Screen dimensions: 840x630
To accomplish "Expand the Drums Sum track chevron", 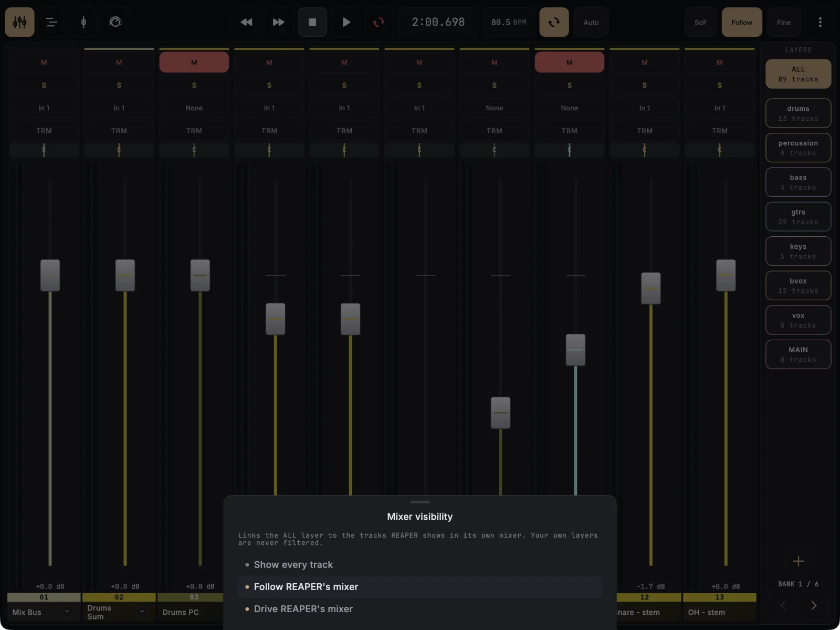I will point(142,611).
